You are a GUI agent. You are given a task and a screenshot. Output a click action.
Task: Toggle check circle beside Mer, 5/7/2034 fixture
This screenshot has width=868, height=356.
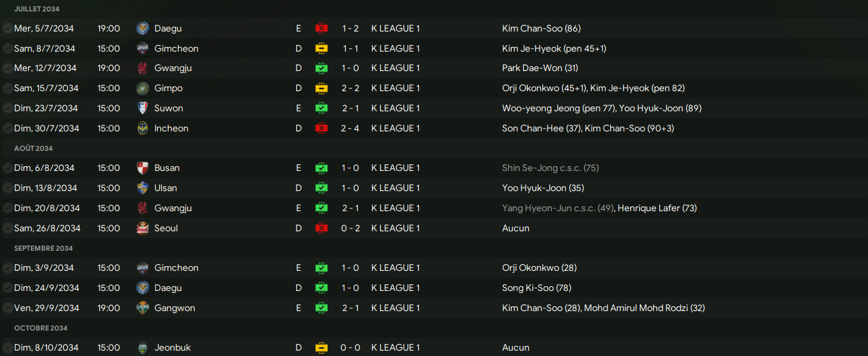pos(7,28)
